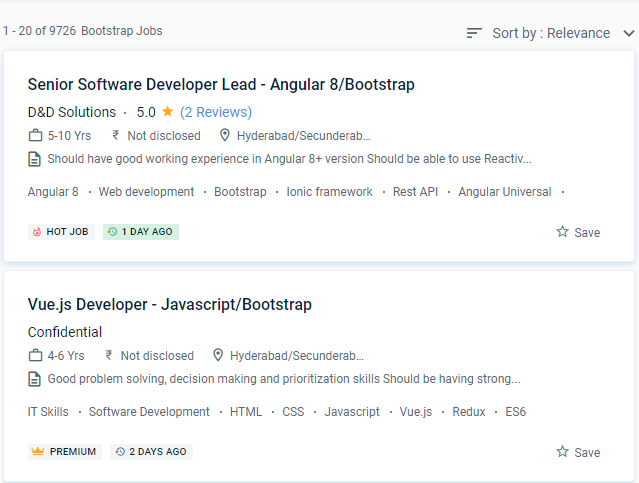Click the location pin icon in the Senior Software Developer card
The image size is (639, 483).
(225, 135)
